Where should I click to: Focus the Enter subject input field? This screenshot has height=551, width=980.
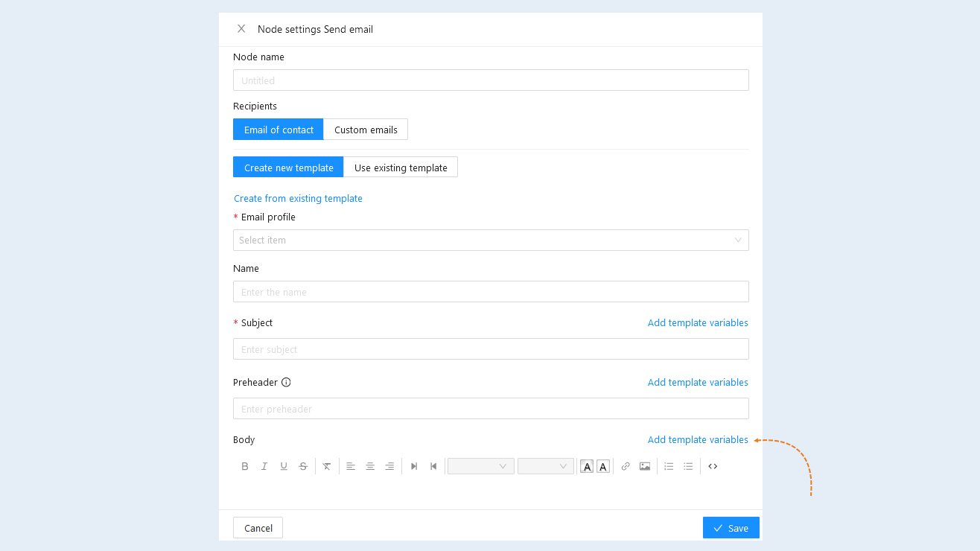(491, 349)
